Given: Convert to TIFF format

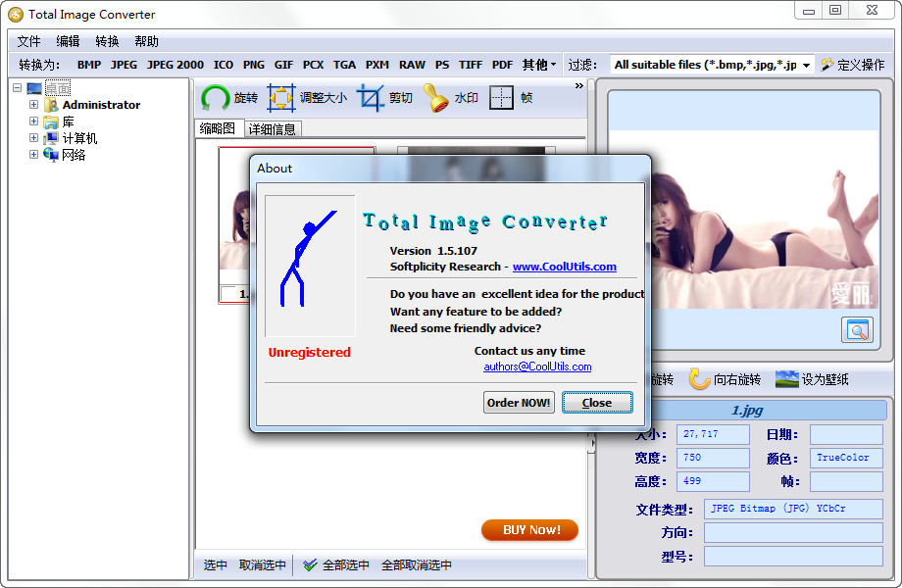Looking at the screenshot, I should point(471,65).
